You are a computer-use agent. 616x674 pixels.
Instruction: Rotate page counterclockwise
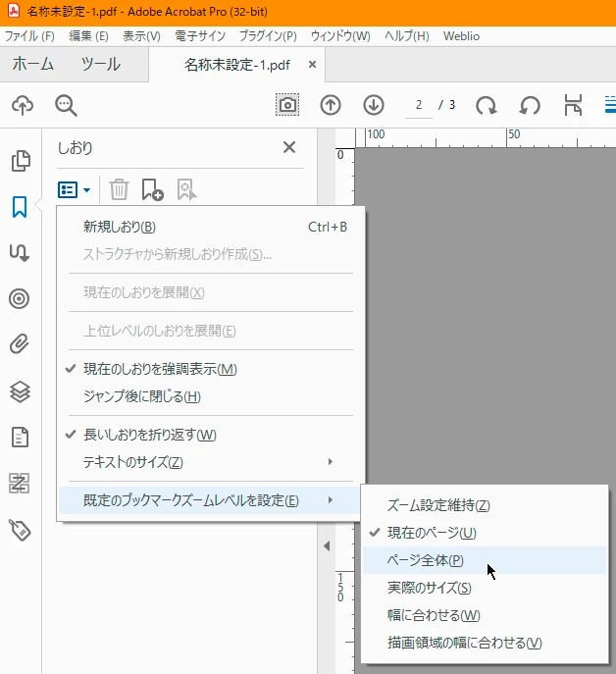[529, 105]
